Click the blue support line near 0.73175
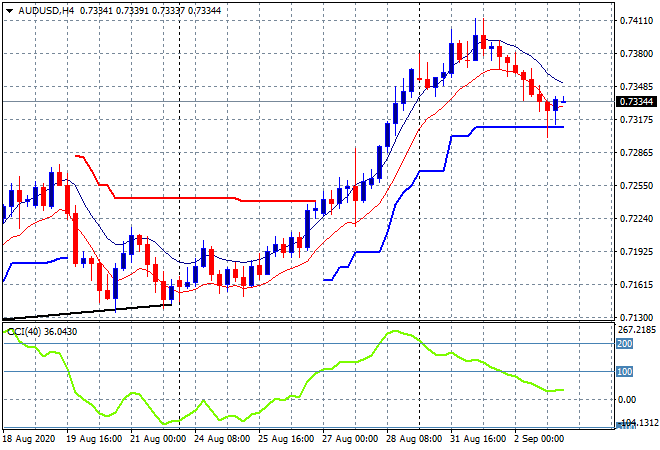The height and width of the screenshot is (450, 660). tap(520, 127)
